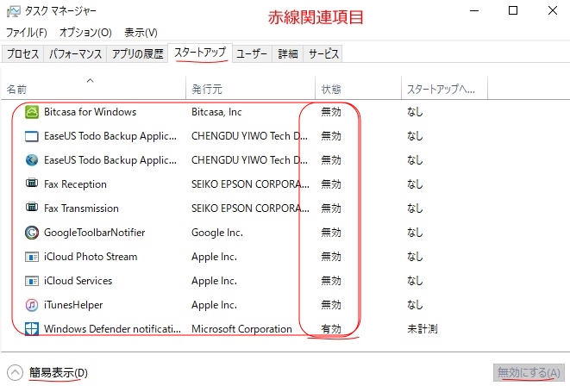Open the 表示(V) menu
This screenshot has height=392, width=570.
(x=141, y=33)
